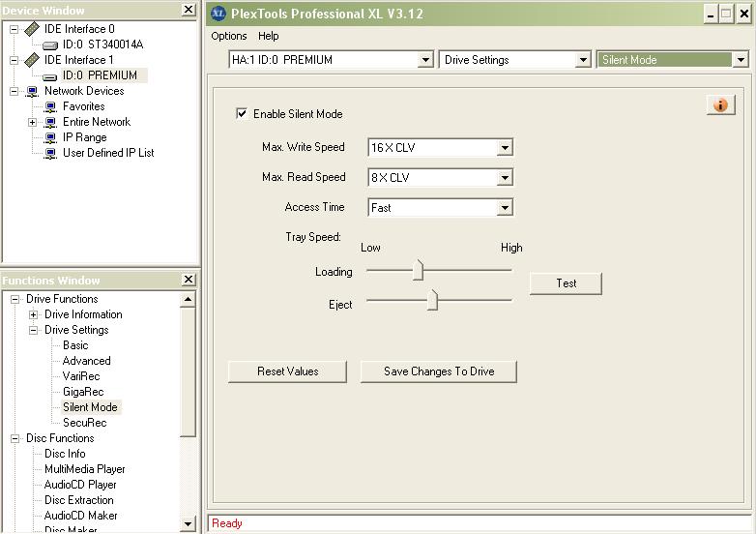The width and height of the screenshot is (756, 534).
Task: Click the Network Devices computer icon
Action: point(32,91)
